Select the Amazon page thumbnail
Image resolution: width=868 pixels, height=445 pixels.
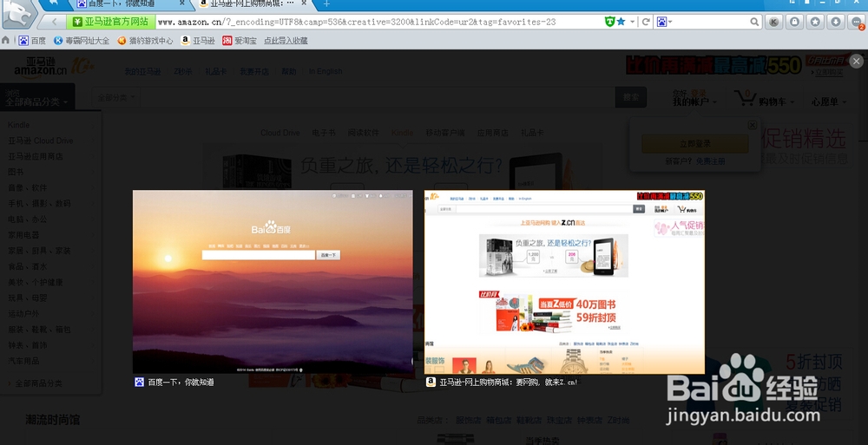coord(565,282)
